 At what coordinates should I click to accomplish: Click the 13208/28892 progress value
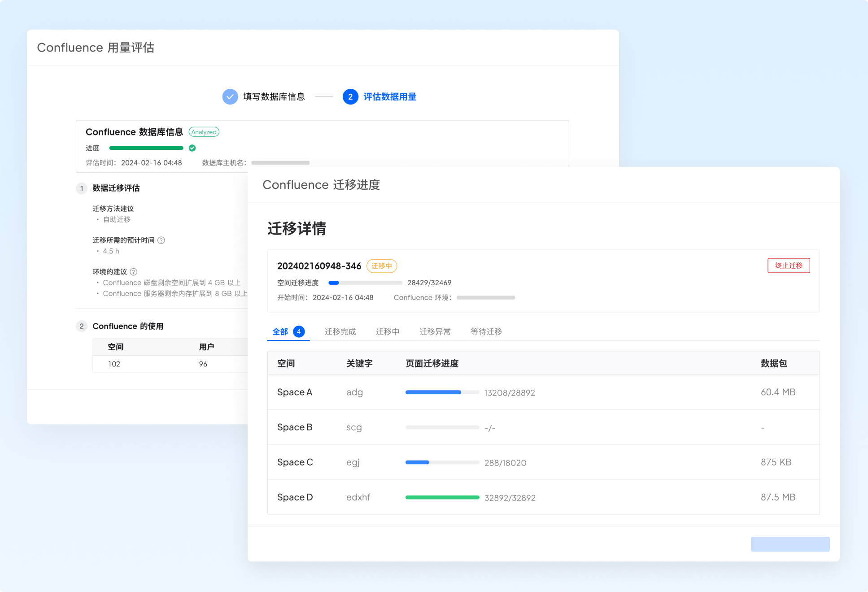pos(510,393)
